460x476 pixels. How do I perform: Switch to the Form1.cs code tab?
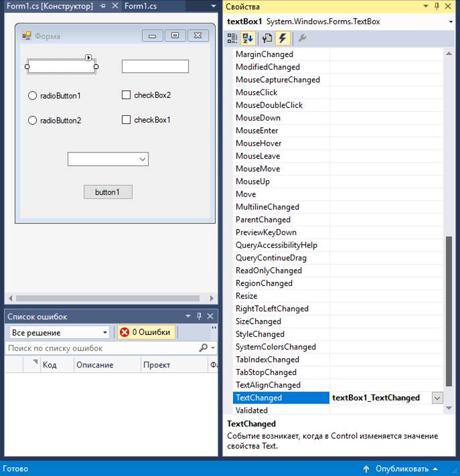[x=141, y=6]
